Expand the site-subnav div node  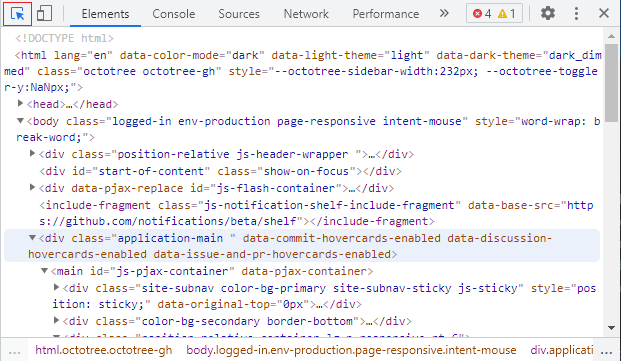tap(56, 288)
